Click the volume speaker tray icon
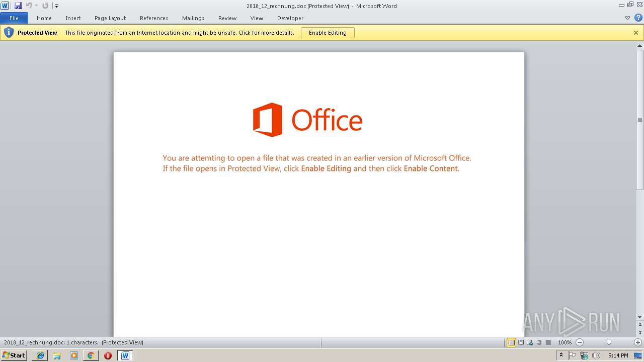The image size is (644, 362). tap(596, 355)
